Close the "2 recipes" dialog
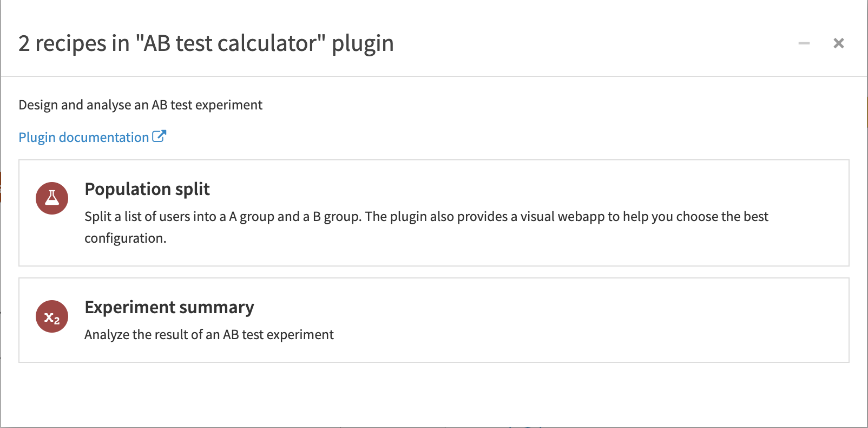868x428 pixels. pos(838,43)
